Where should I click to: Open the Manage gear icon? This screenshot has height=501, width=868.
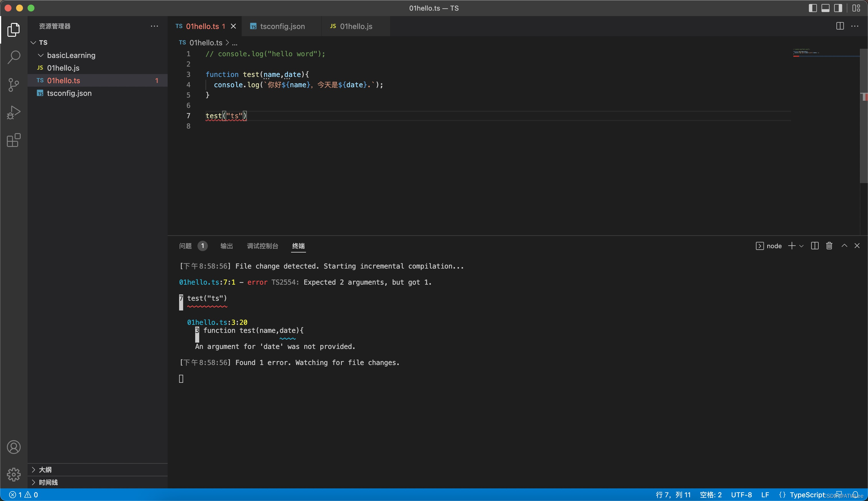click(x=14, y=475)
